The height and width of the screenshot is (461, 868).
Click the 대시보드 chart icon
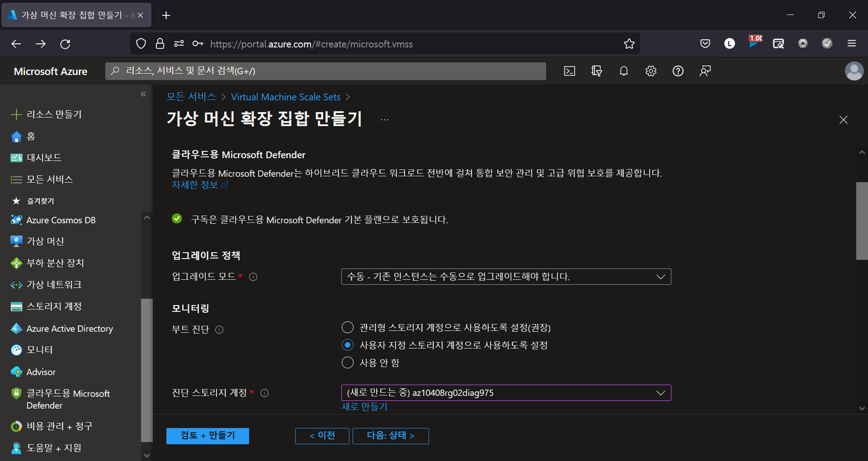click(x=16, y=157)
